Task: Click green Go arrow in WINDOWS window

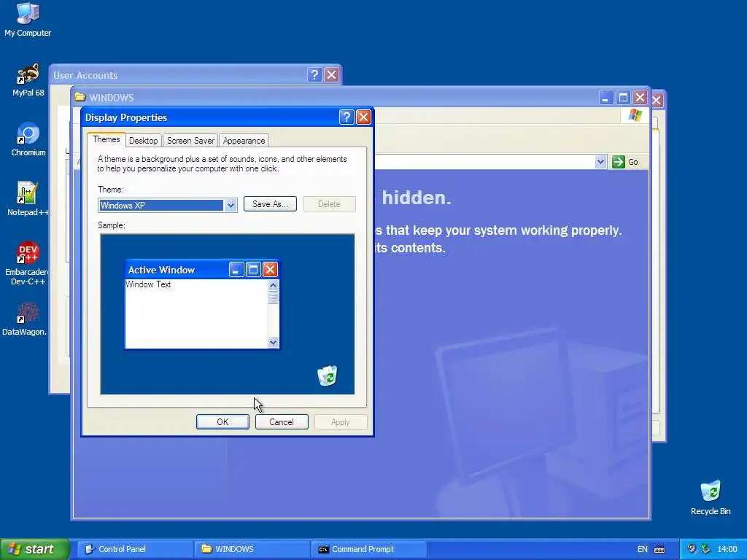Action: 619,162
